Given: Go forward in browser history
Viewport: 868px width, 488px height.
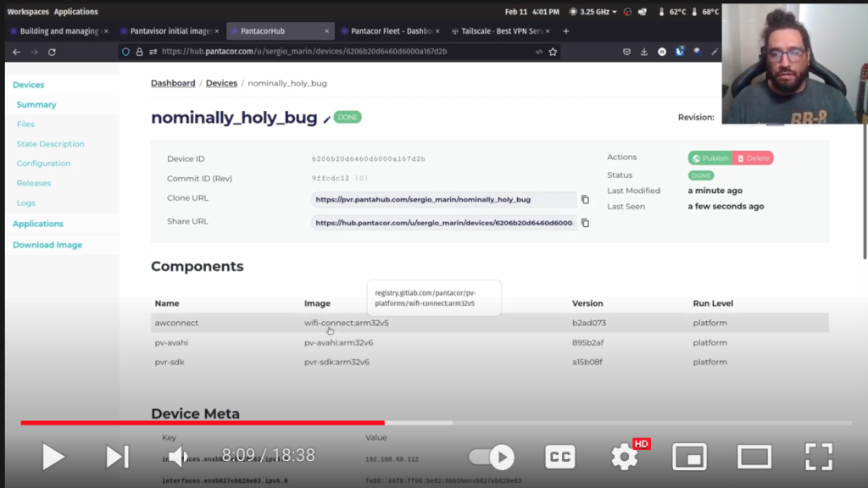Looking at the screenshot, I should pos(34,52).
